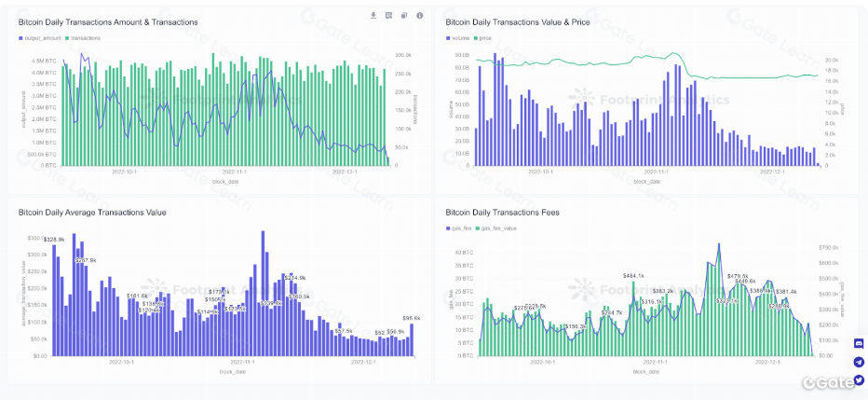Toggle the output_amount legend series
Image resolution: width=868 pixels, height=400 pixels.
tap(39, 37)
